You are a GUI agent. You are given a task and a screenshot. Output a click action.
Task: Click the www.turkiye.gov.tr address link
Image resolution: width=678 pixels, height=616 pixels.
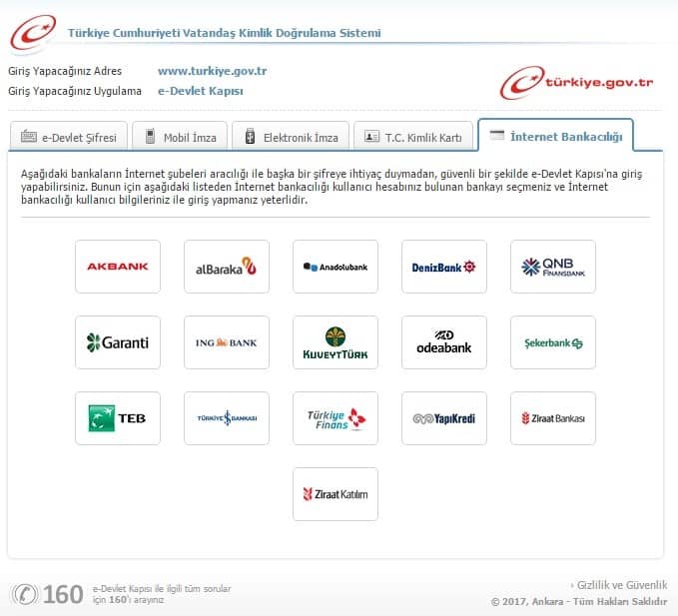pos(212,71)
